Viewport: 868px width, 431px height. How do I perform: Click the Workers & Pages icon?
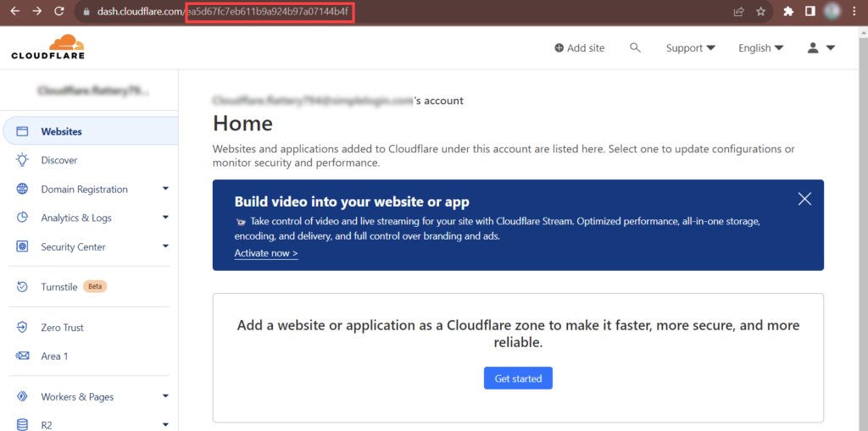tap(22, 396)
